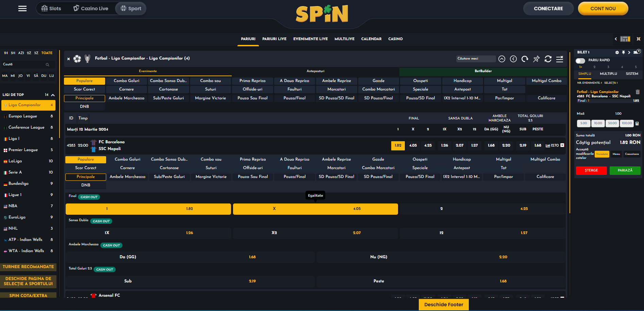This screenshot has width=644, height=311.
Task: Collapse the Ligi de Top list
Action: click(x=53, y=95)
